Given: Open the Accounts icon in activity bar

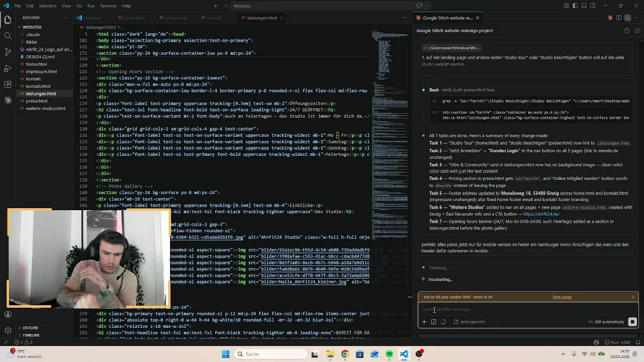Looking at the screenshot, I should click(8, 315).
